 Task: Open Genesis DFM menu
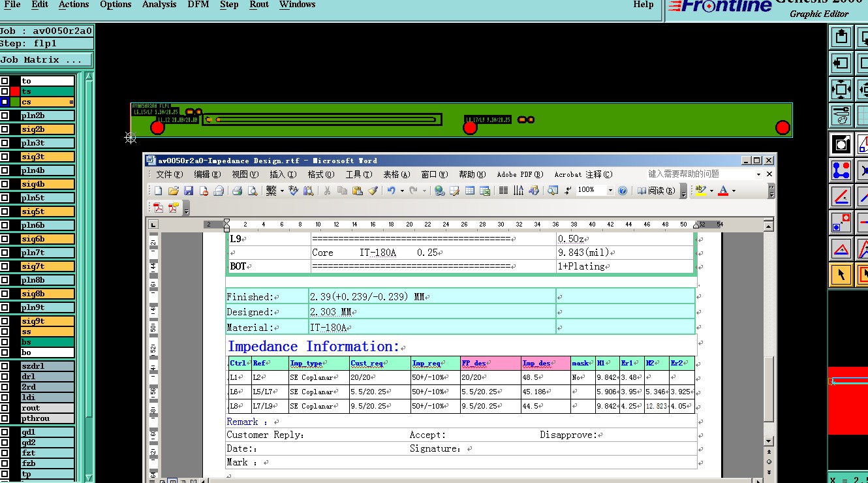tap(198, 5)
